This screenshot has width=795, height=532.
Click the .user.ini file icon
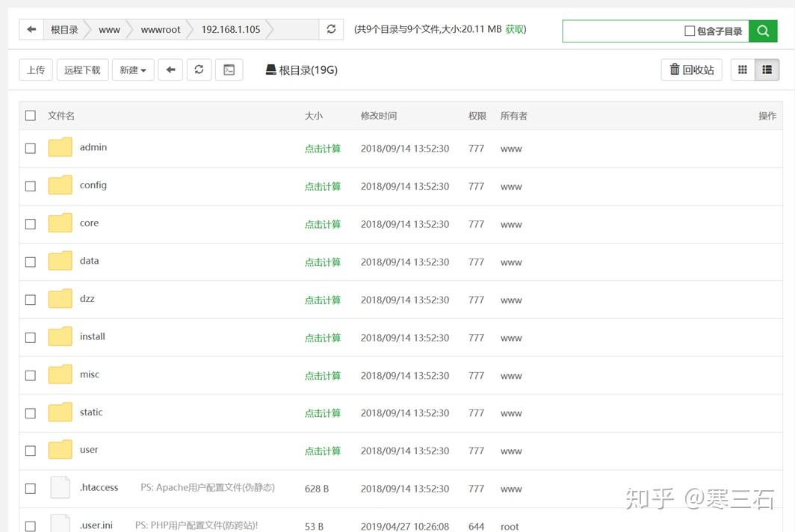[61, 523]
